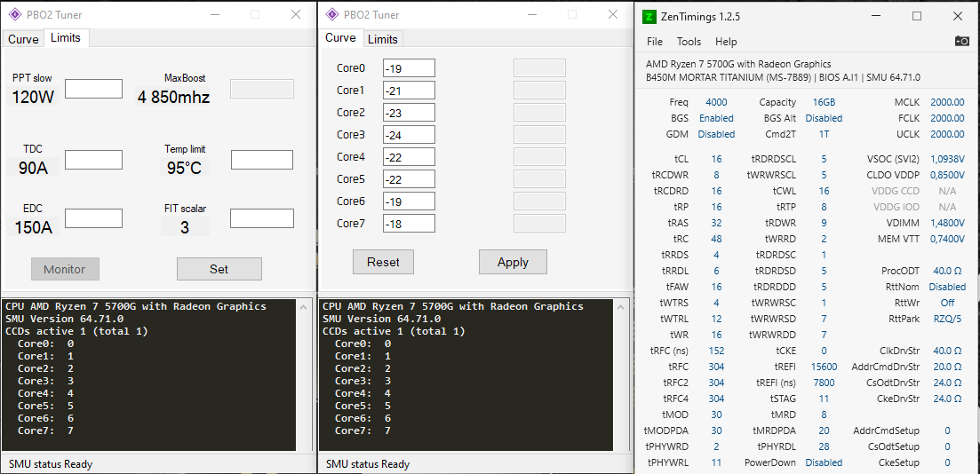980x474 pixels.
Task: Click the Set button
Action: (x=219, y=269)
